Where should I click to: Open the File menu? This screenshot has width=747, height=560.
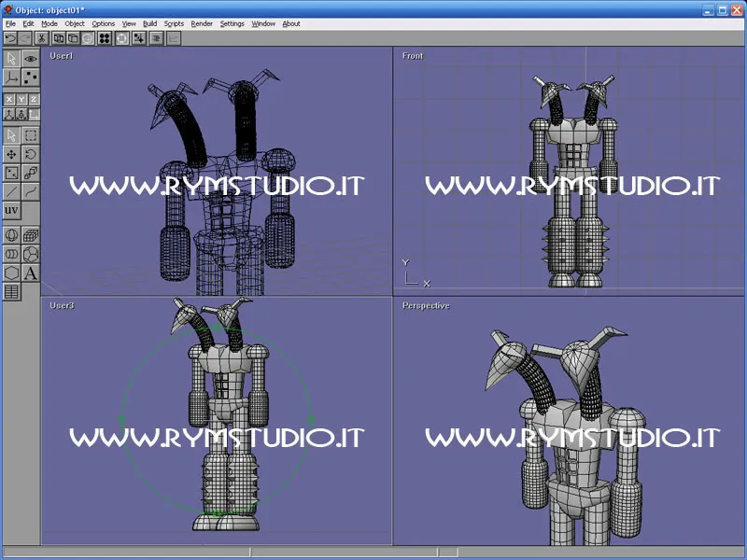10,23
